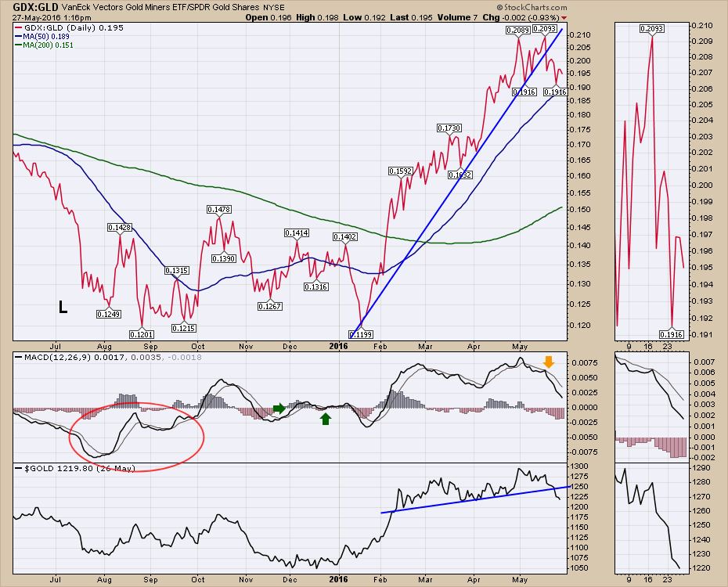Screen dimensions: 728x587
Task: Click the 0.2093 label in the zoom panel
Action: point(652,29)
